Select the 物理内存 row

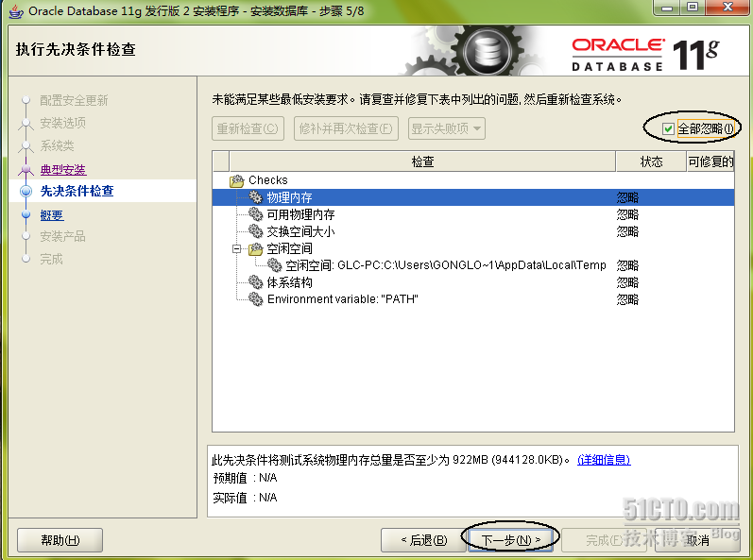[x=473, y=197]
